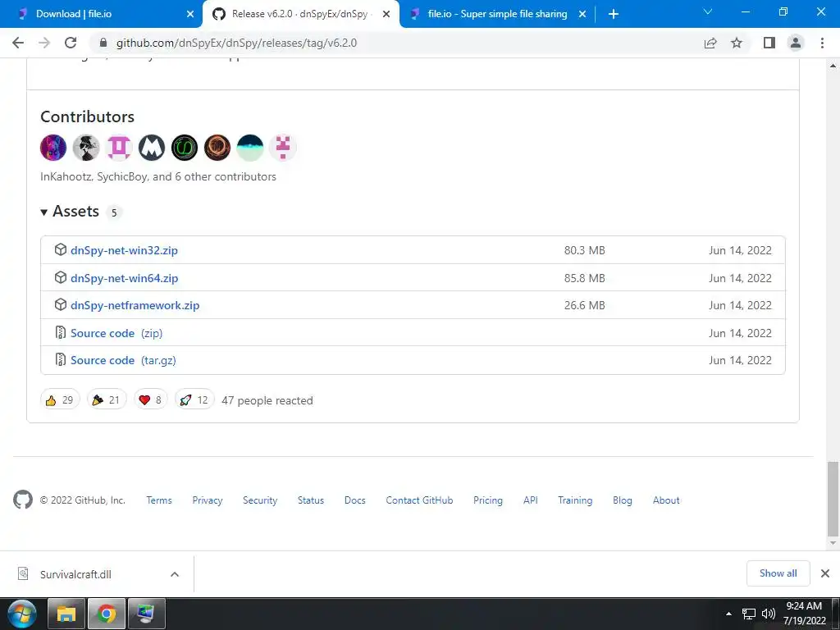Viewport: 840px width, 630px height.
Task: Open the last pink identicon avatar
Action: [282, 148]
